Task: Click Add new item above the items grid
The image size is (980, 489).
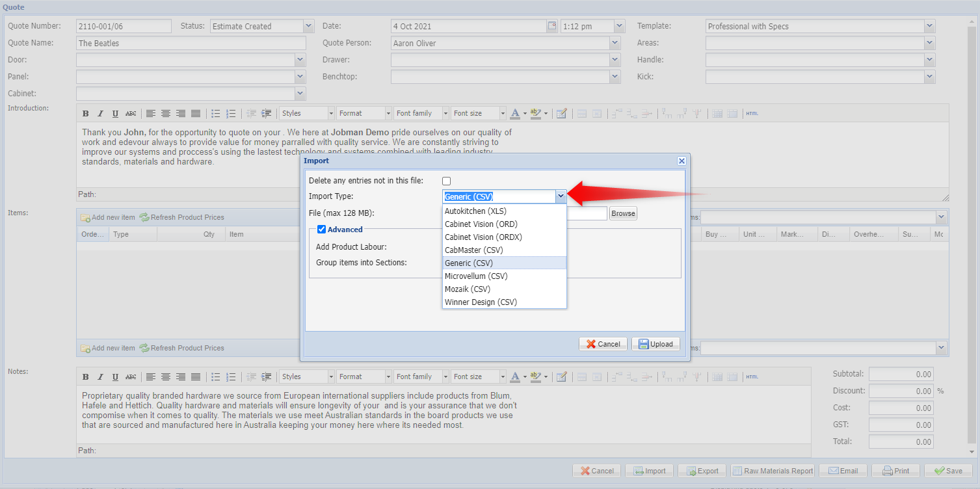Action: coord(108,217)
